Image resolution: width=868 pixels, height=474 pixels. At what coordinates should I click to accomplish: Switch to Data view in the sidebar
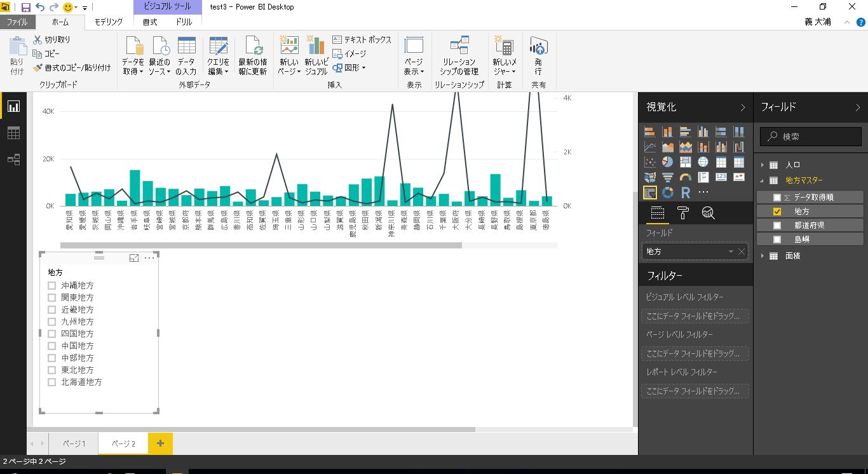(x=13, y=133)
